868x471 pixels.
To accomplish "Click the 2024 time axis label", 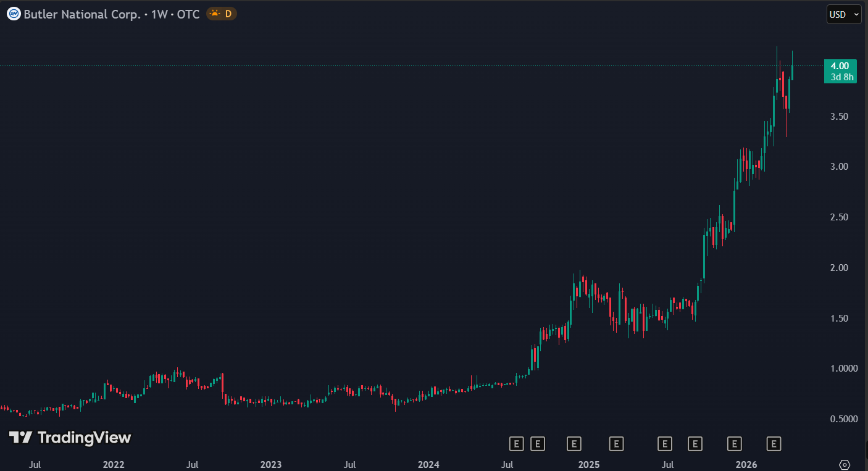I will point(428,464).
